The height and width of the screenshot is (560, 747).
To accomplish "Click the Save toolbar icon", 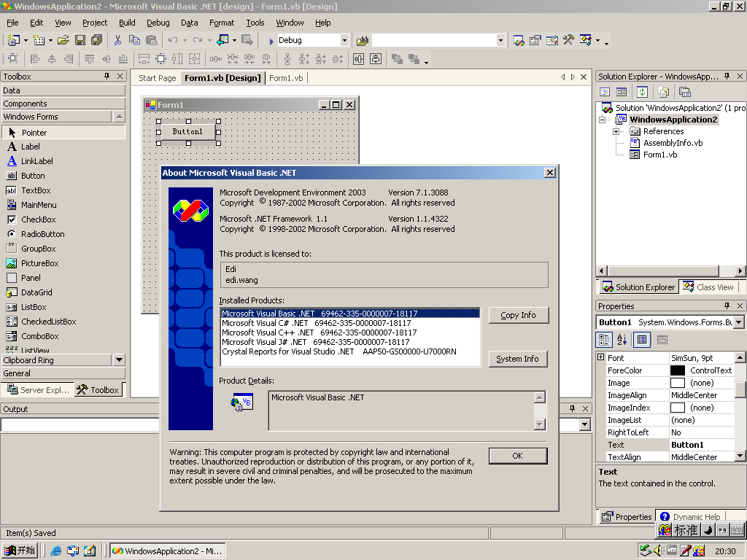I will (80, 41).
